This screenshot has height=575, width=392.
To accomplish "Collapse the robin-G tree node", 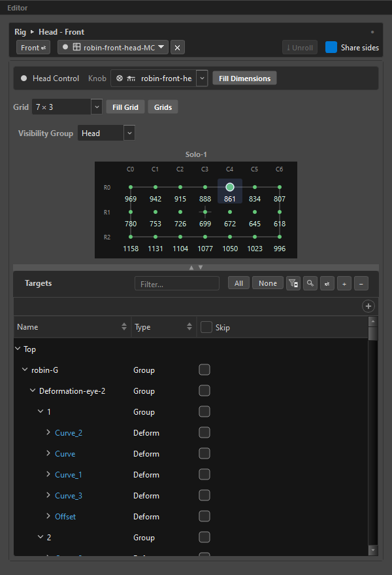I will [x=25, y=370].
